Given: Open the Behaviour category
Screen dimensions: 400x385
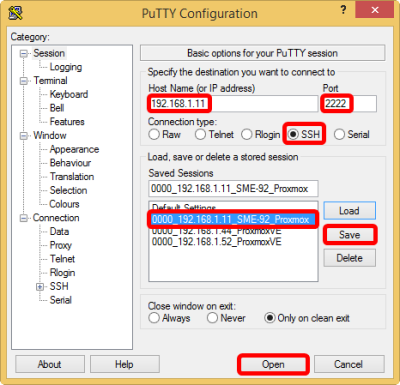Looking at the screenshot, I should (70, 163).
